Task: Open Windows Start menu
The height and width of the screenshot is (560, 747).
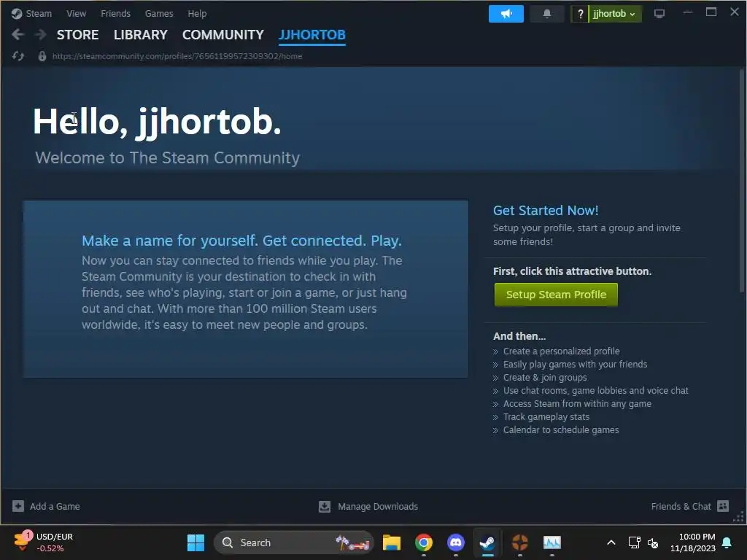Action: coord(196,542)
